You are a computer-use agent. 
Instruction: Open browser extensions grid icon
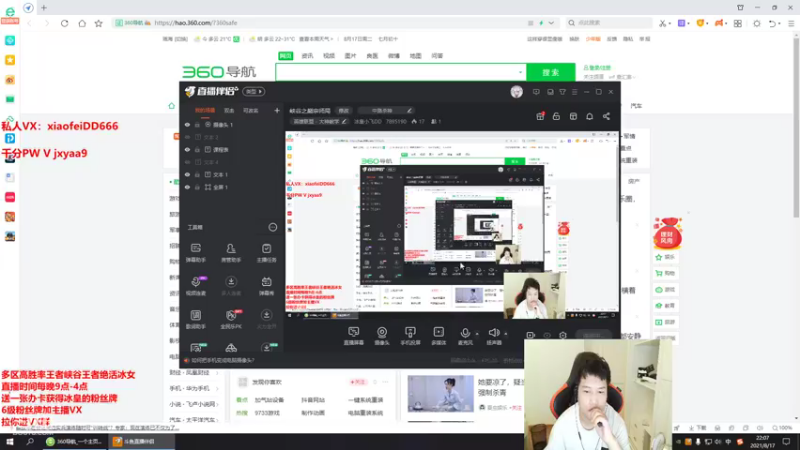738,23
